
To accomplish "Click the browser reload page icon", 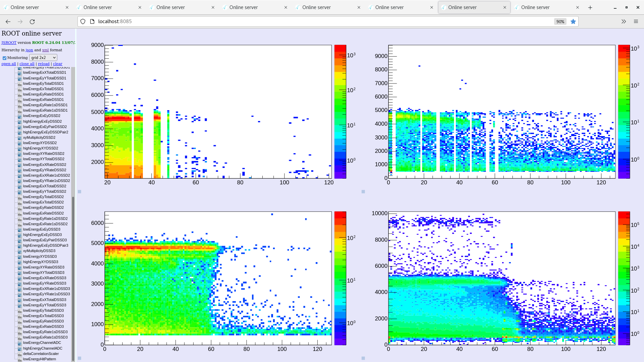I will [32, 21].
